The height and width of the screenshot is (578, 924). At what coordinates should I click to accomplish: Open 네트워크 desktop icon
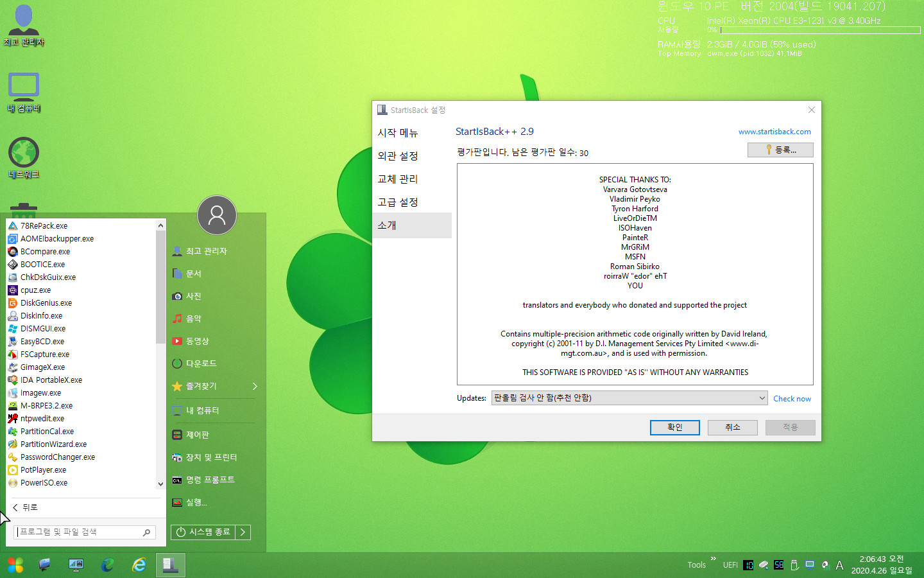(x=24, y=158)
